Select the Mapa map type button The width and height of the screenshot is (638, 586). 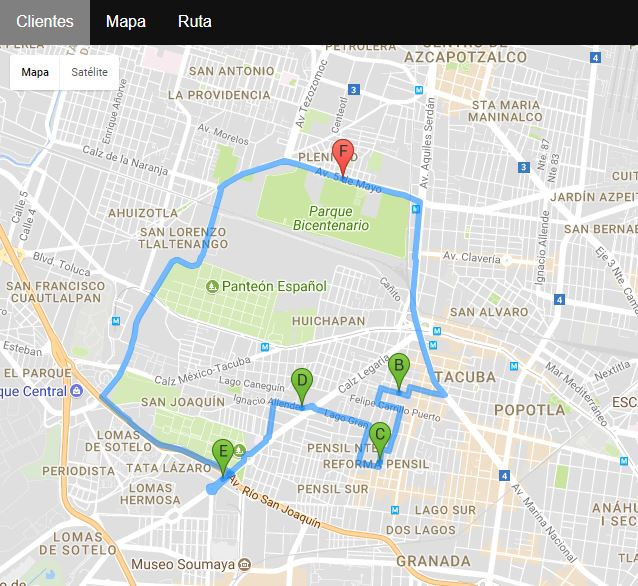35,72
